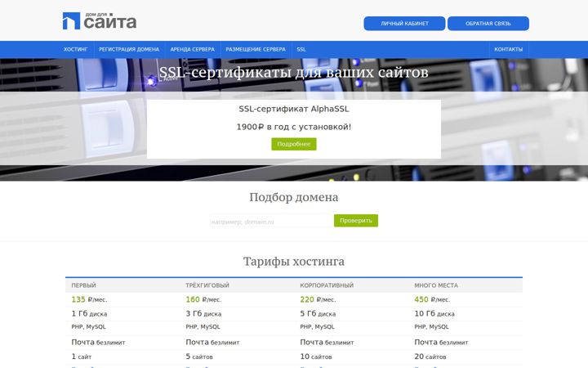Click the Дом для сайта logo
The image size is (588, 368).
point(100,21)
